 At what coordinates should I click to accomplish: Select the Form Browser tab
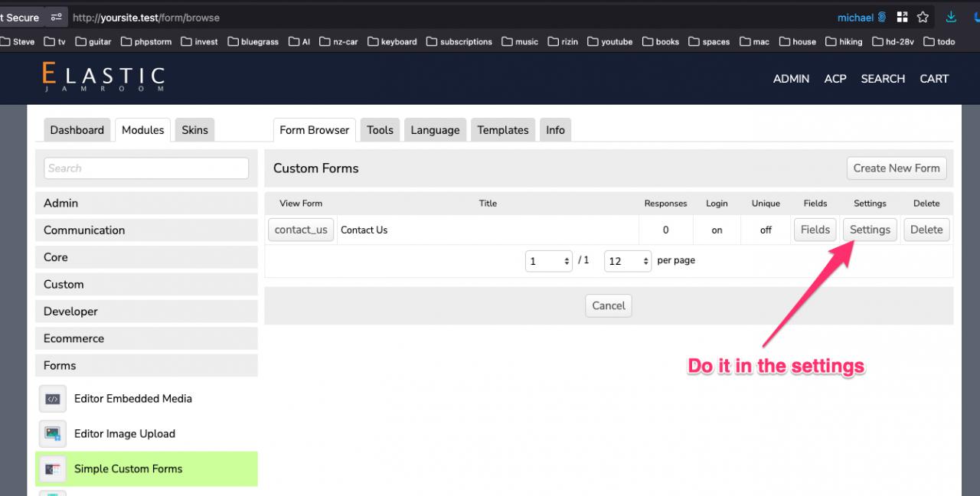pyautogui.click(x=315, y=130)
